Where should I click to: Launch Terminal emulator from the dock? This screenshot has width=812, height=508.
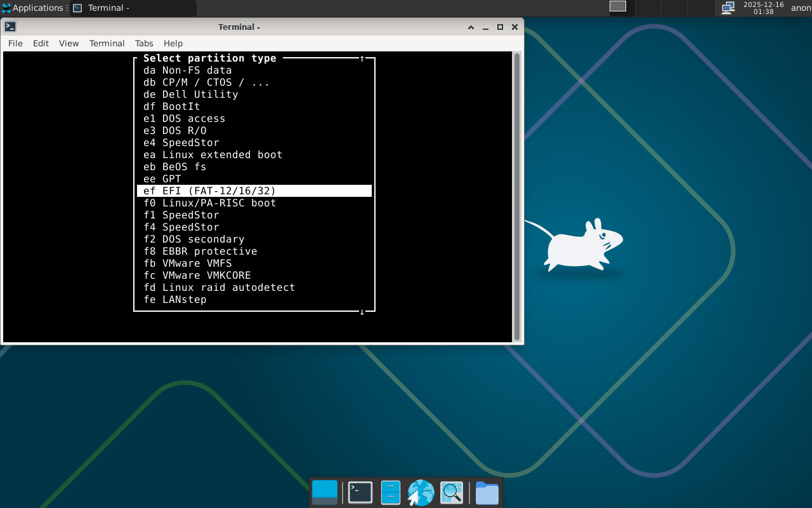point(360,493)
